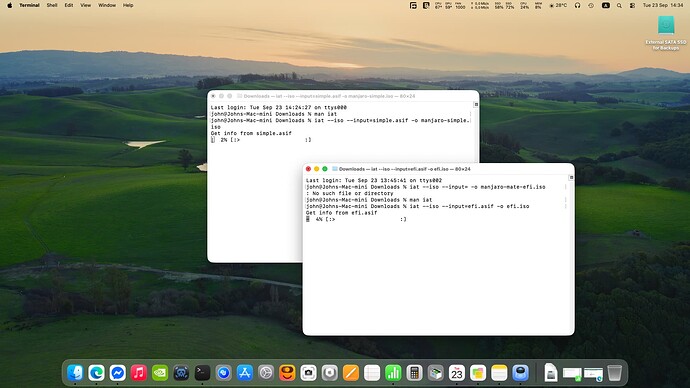Click the folder proxy icon in efi.iso title
The height and width of the screenshot is (388, 690).
click(x=334, y=169)
